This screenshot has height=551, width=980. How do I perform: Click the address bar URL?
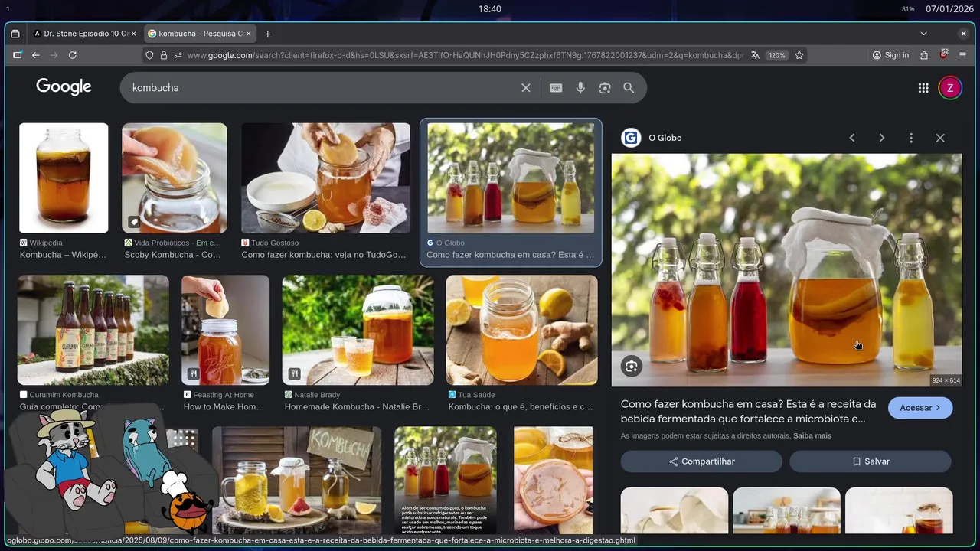click(465, 55)
